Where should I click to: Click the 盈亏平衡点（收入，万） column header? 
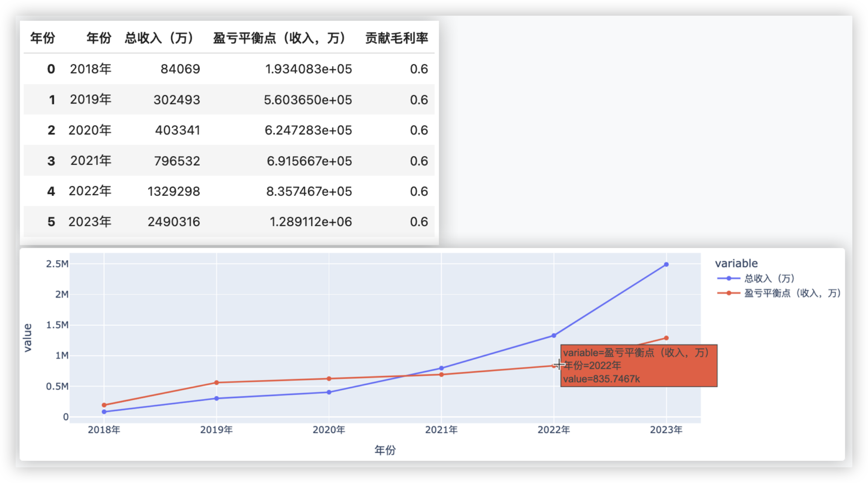pos(280,38)
